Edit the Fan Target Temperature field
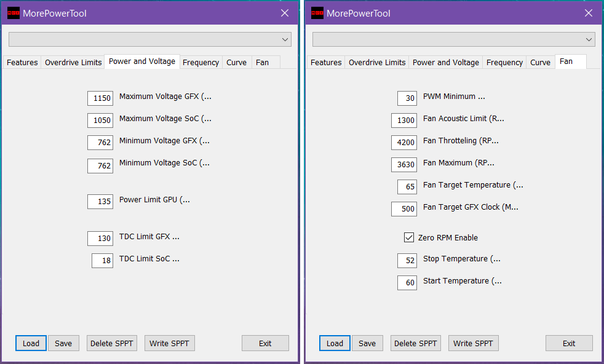Screen dimensions: 604x364 [407, 187]
